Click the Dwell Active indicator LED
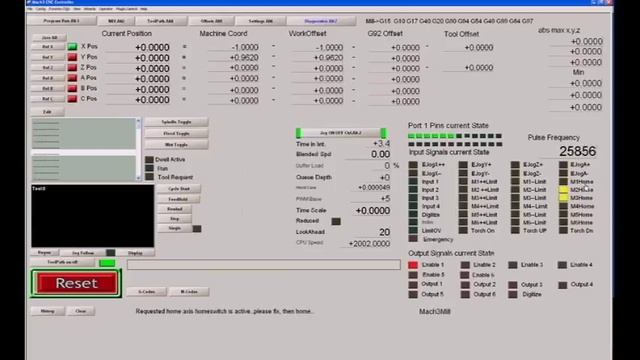Viewport: 640px width, 360px height. (149, 160)
